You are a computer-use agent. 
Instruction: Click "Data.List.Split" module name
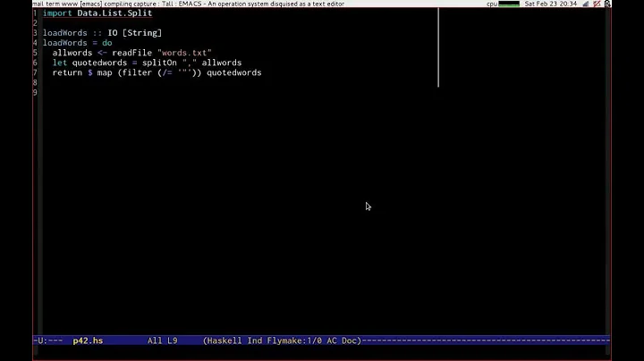114,13
